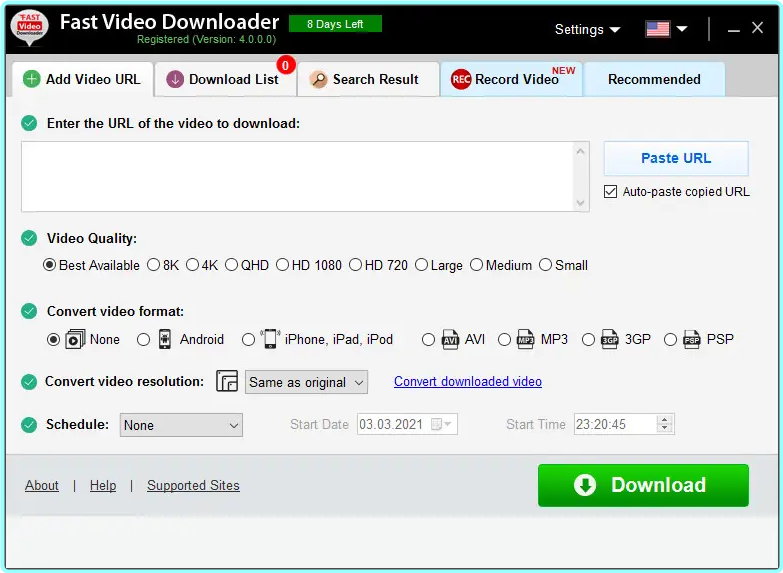This screenshot has height=573, width=783.
Task: Click the URL box scrollbar down arrow
Action: [580, 202]
